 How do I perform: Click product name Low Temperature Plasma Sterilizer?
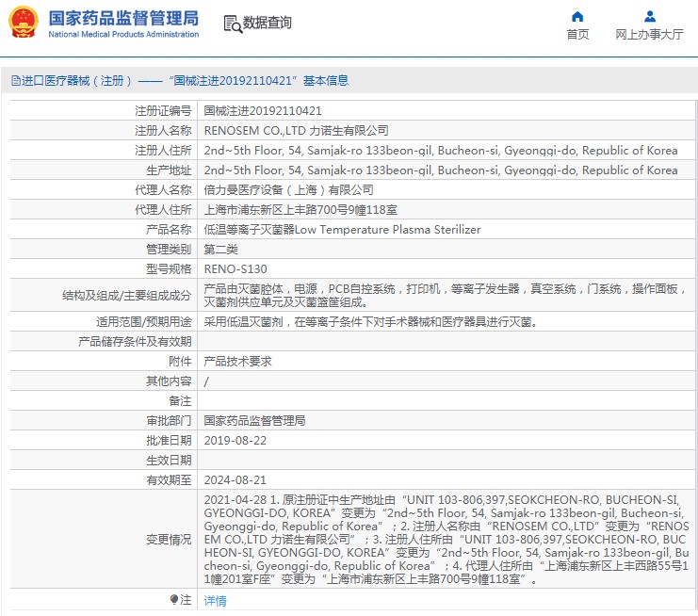pyautogui.click(x=342, y=230)
